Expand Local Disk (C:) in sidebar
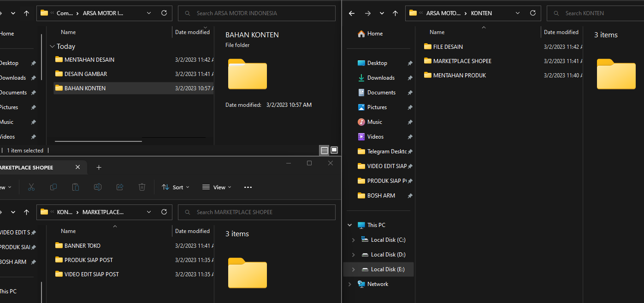 (x=354, y=240)
